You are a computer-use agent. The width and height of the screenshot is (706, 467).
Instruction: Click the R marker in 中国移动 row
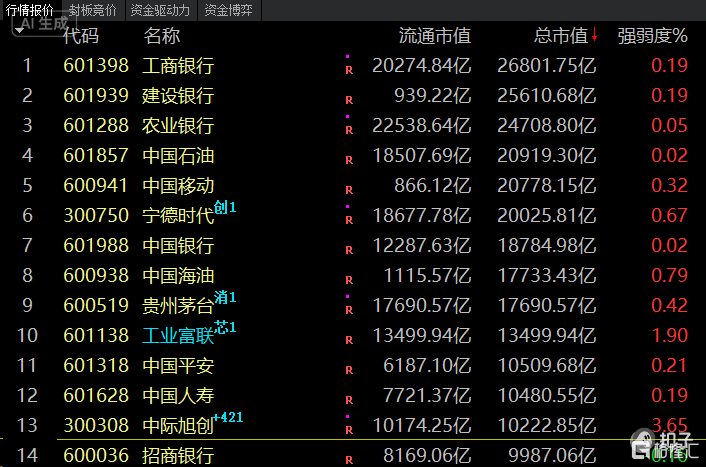click(349, 190)
